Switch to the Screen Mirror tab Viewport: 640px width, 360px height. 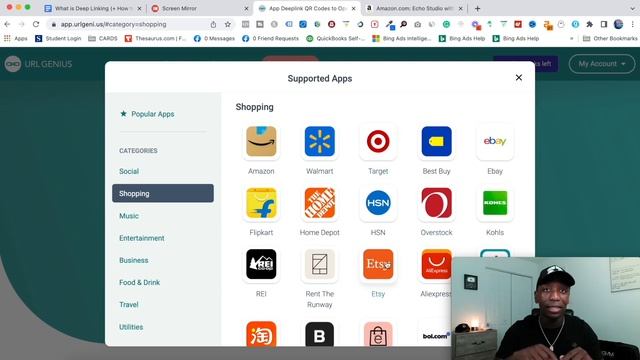200,8
